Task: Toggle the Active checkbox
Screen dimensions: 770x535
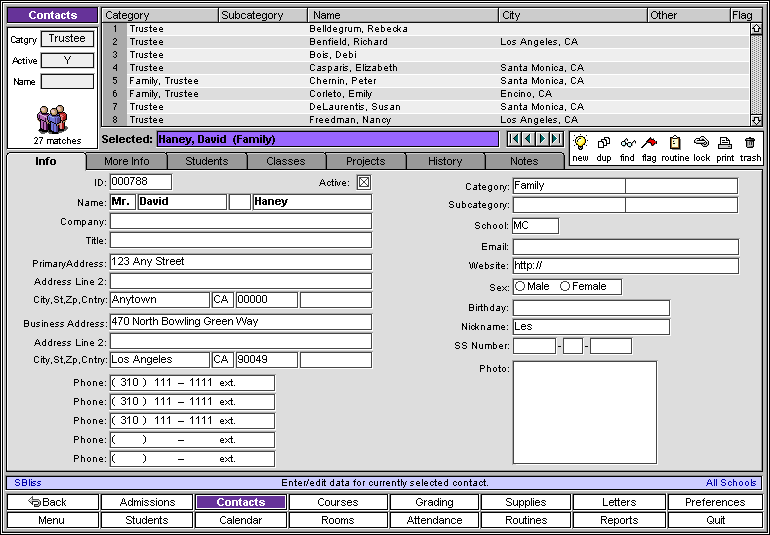Action: click(363, 183)
